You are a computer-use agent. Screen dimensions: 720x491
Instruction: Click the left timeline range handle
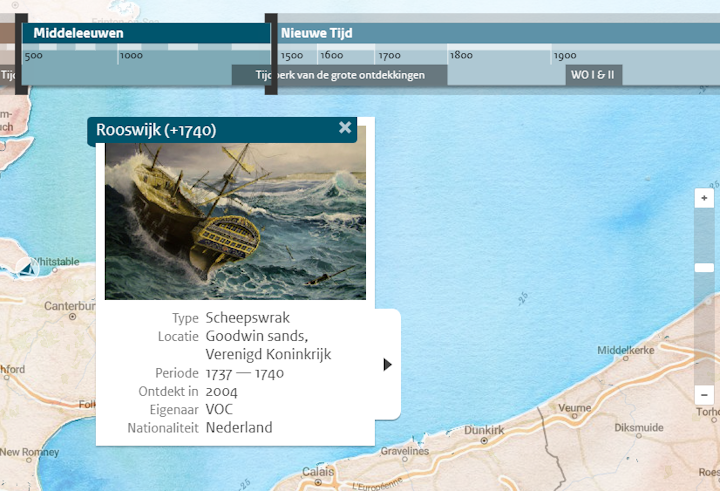[x=21, y=54]
